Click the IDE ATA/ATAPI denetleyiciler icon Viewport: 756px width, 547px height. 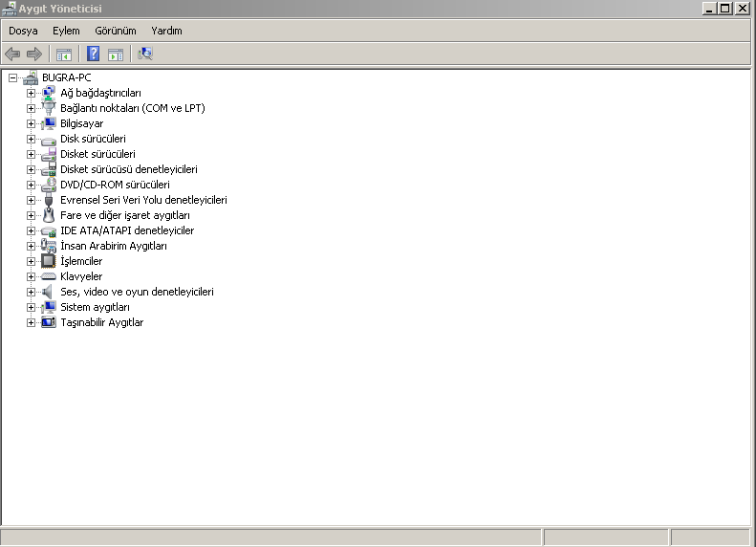(48, 231)
